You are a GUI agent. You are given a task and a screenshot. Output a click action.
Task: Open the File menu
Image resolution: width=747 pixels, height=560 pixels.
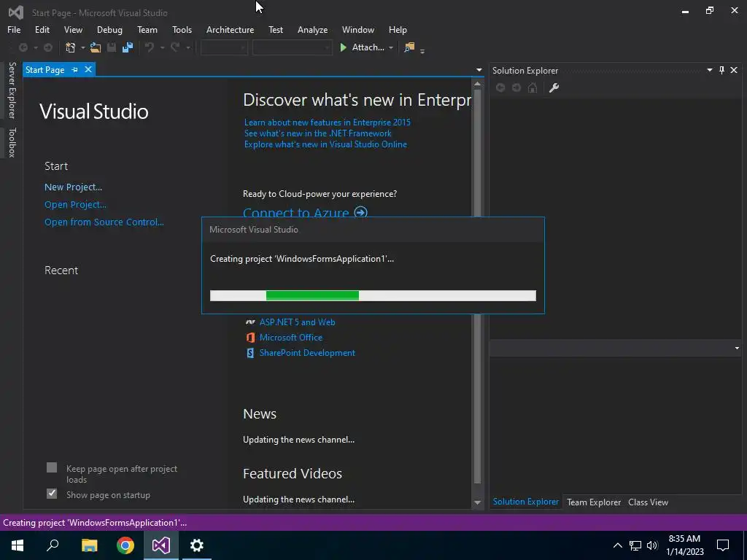[x=14, y=29]
